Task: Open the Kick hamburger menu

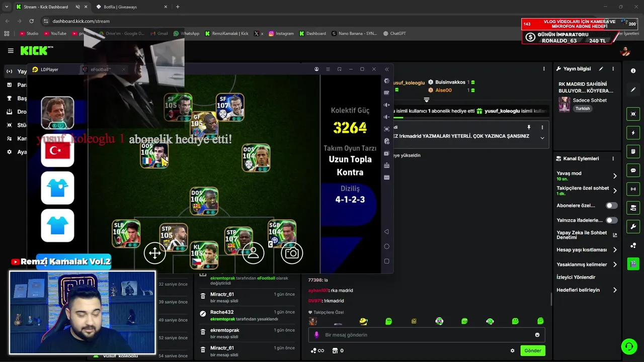Action: pyautogui.click(x=11, y=51)
